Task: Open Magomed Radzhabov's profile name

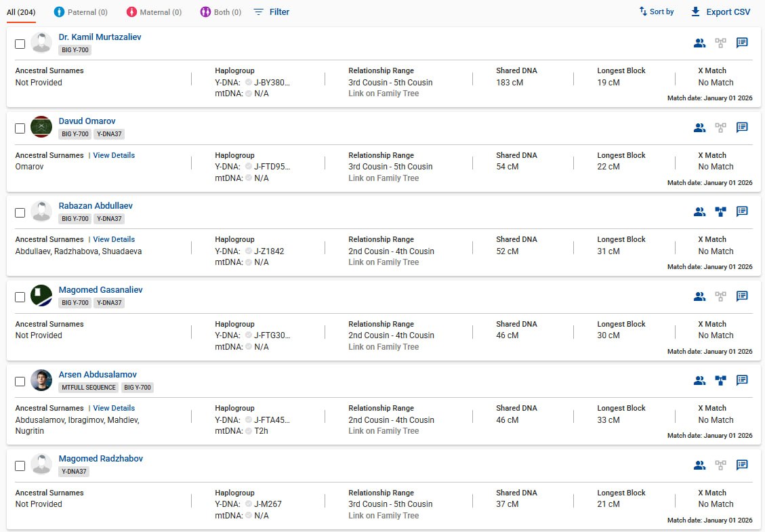Action: (x=100, y=459)
